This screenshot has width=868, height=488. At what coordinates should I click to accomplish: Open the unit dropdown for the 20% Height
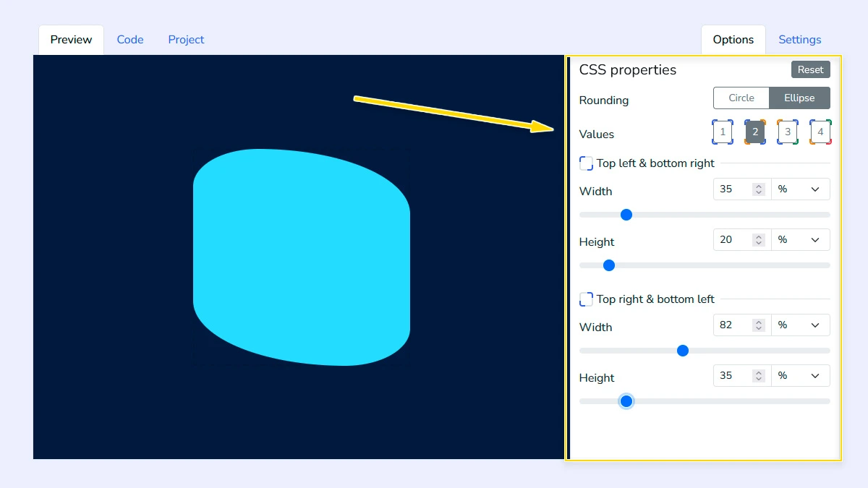click(801, 239)
